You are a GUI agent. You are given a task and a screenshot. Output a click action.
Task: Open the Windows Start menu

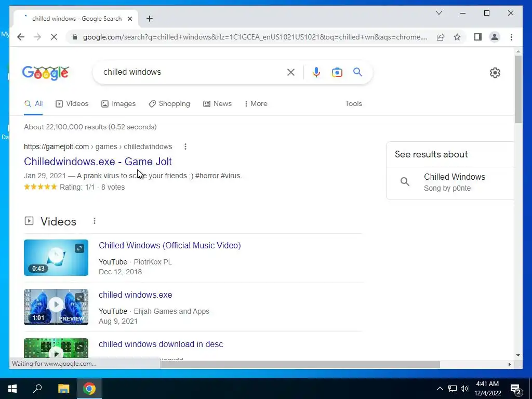[x=12, y=389]
